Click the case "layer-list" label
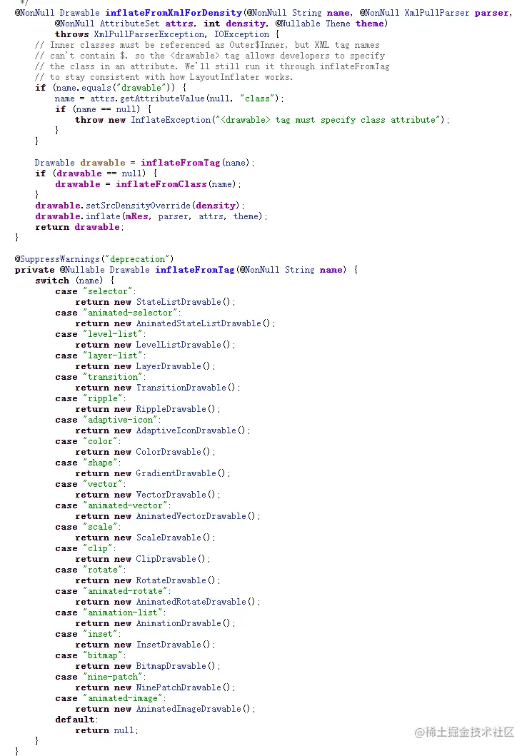Viewport: 532px width, 756px height. pyautogui.click(x=100, y=356)
